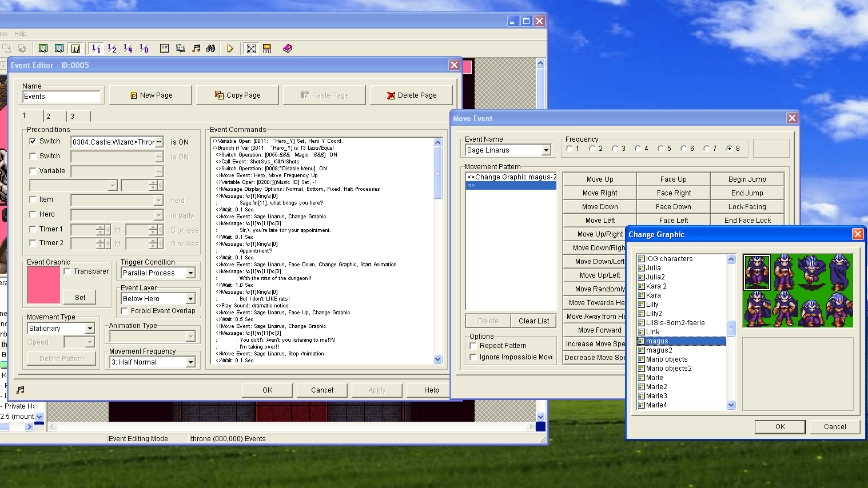Open the Database icon on toolbar
Screen dimensions: 868x488
click(164, 49)
